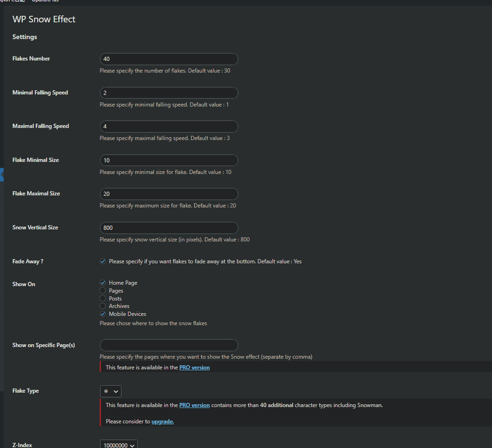The height and width of the screenshot is (448, 492).
Task: Turn off the Mobile Devices checkbox
Action: pyautogui.click(x=102, y=314)
